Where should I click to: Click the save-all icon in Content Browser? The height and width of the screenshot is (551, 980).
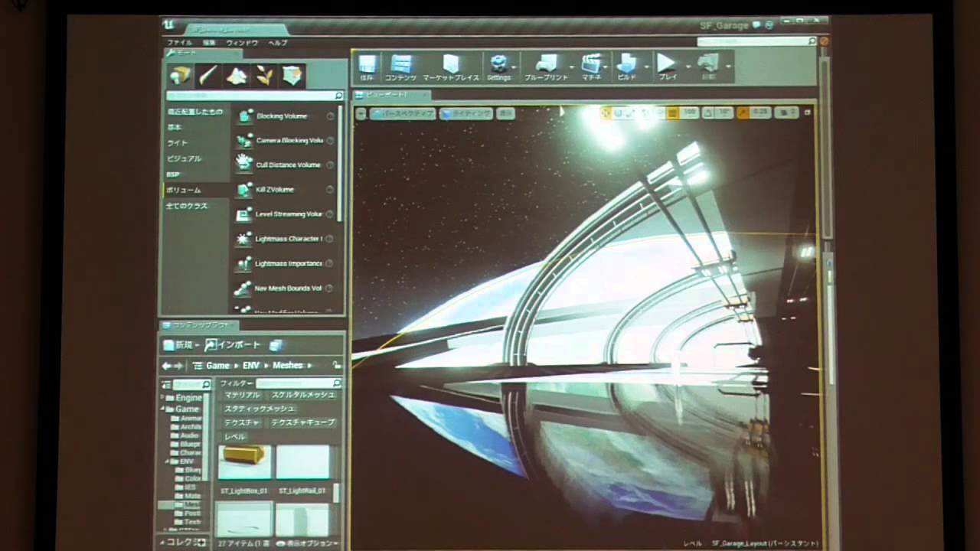(276, 345)
